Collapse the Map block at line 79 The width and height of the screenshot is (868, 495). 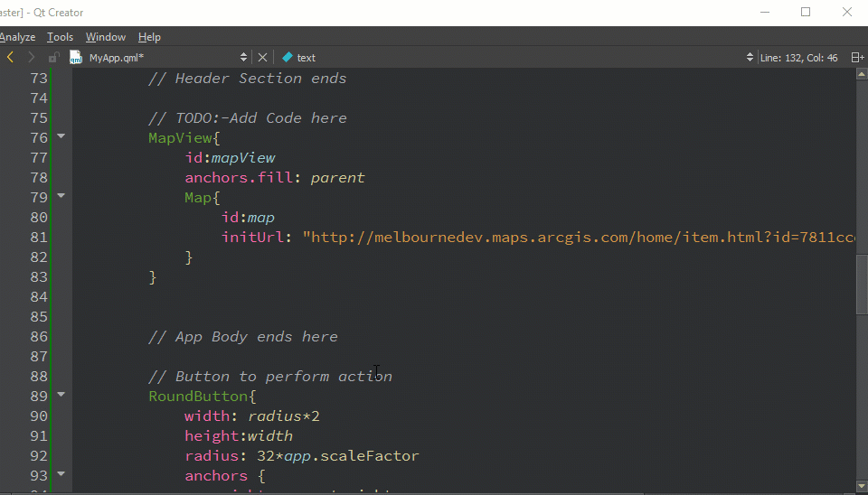(61, 195)
